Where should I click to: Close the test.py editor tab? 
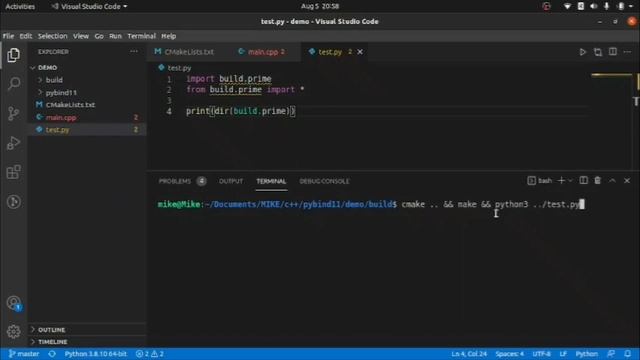(360, 52)
